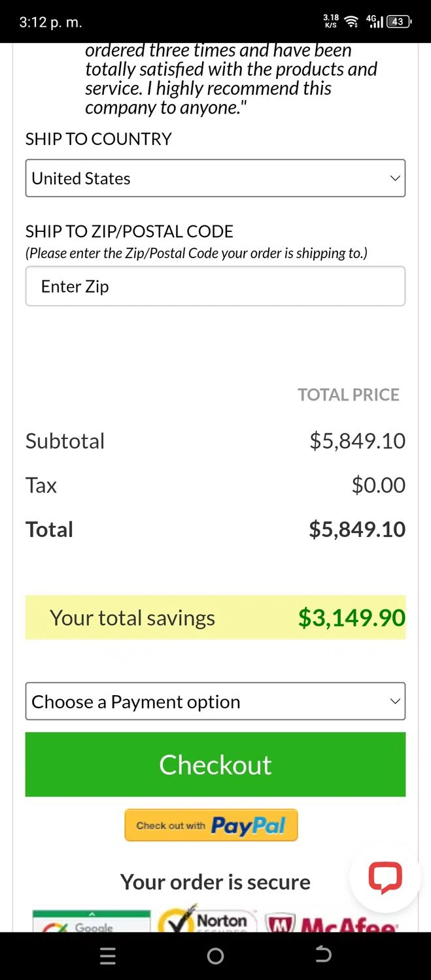Viewport: 431px width, 980px height.
Task: Tap the customer testimonial text
Action: coord(231,78)
